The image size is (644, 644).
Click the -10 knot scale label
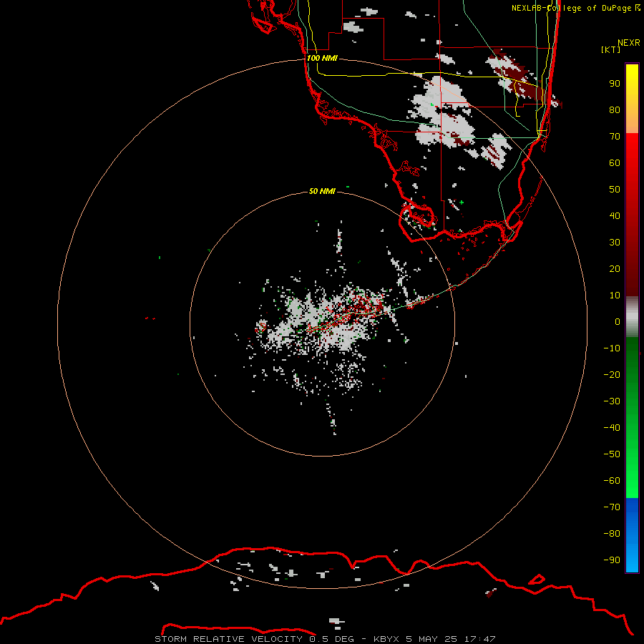612,348
